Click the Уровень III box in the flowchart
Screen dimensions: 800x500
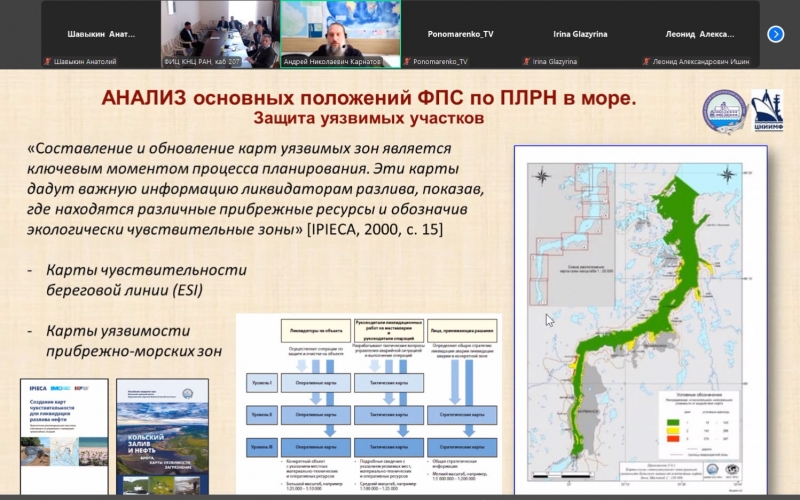[x=263, y=444]
